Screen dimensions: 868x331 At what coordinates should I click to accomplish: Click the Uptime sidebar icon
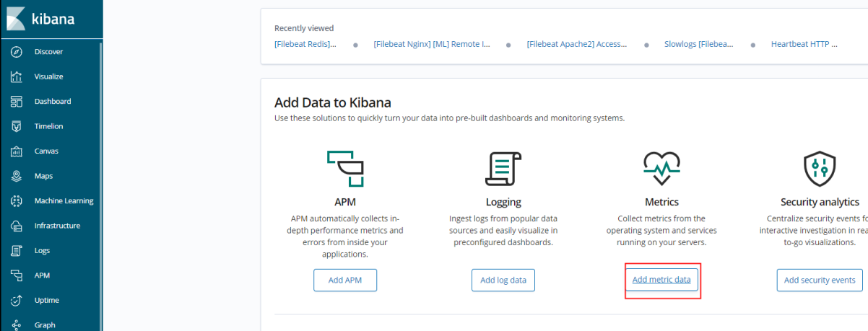click(x=17, y=300)
